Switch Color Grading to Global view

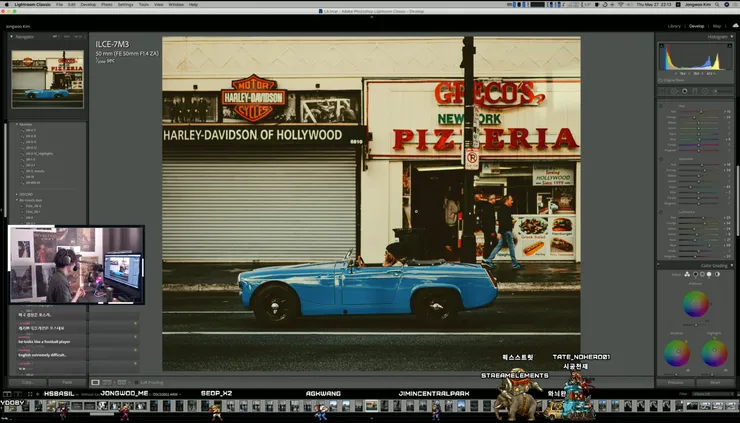coord(717,274)
